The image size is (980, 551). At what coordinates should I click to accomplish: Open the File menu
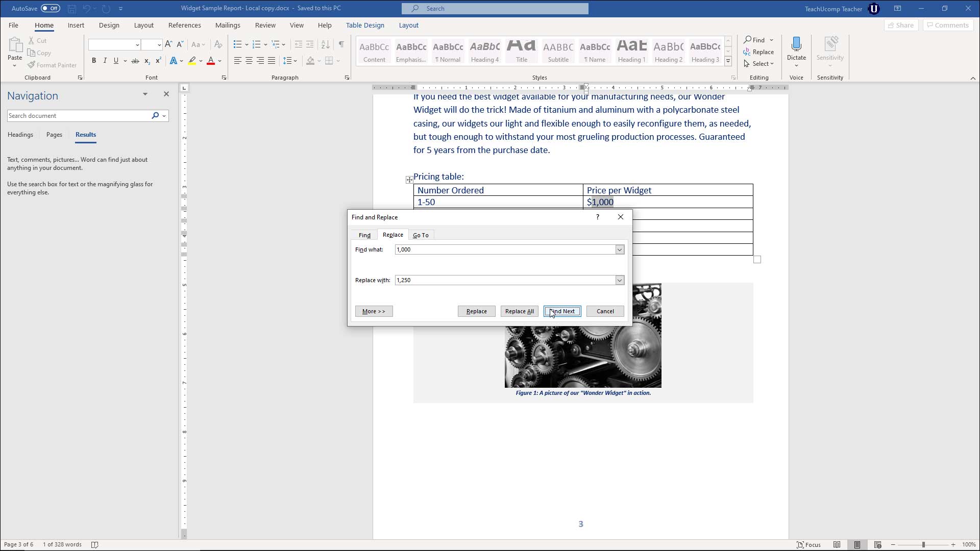13,25
